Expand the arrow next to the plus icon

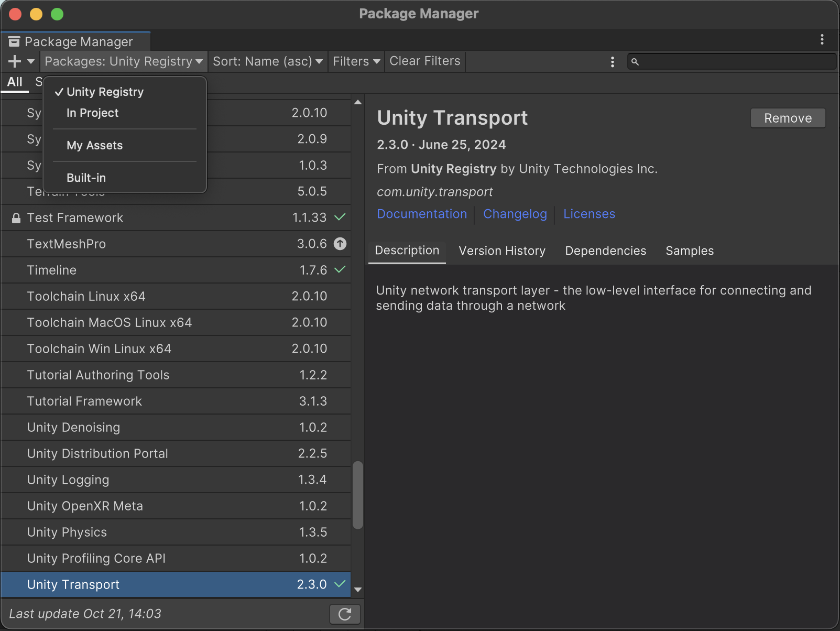click(x=30, y=61)
